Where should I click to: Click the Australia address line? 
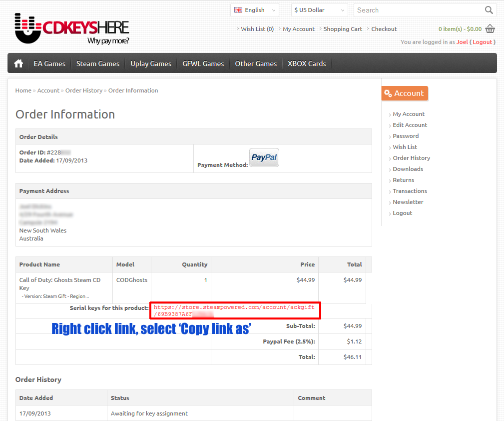point(31,238)
